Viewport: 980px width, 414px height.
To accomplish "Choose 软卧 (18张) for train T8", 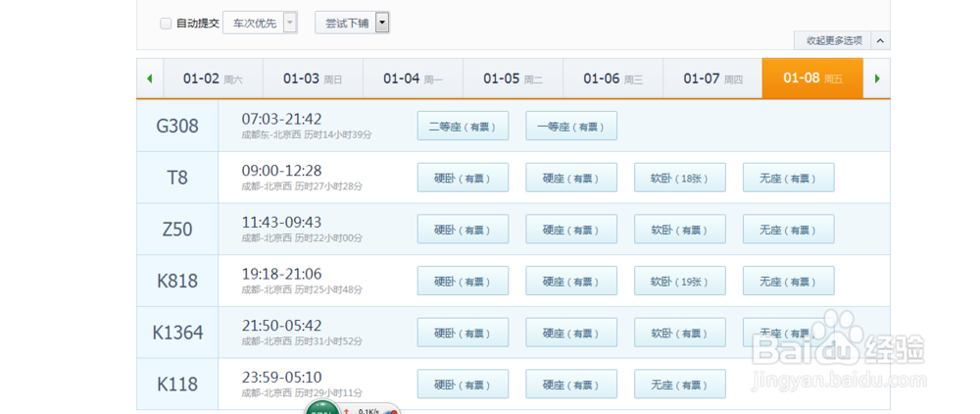I will coord(680,178).
